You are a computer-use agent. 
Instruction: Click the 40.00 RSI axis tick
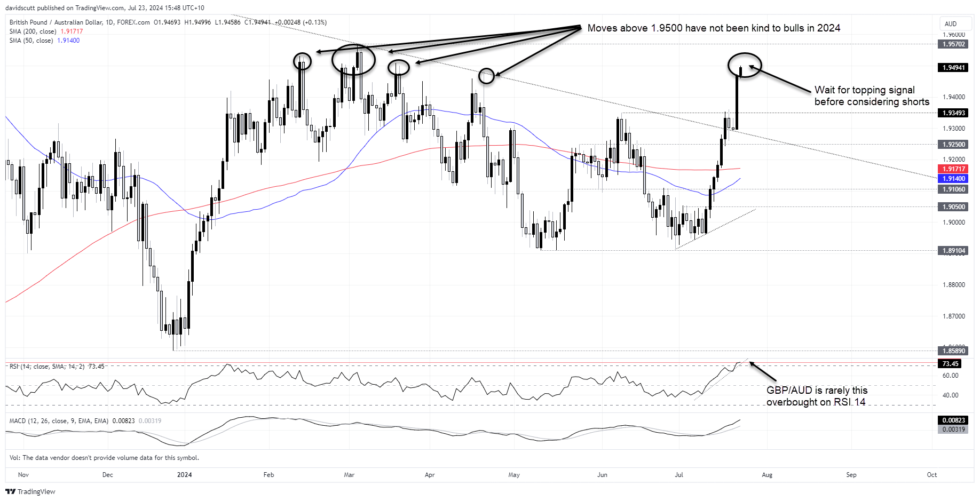pyautogui.click(x=951, y=395)
